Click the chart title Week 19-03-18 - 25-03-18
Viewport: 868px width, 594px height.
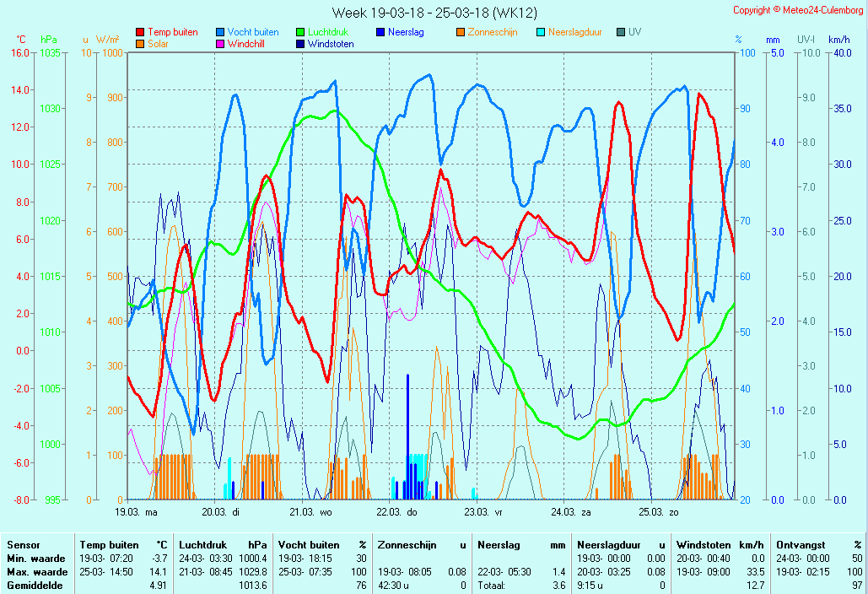click(434, 13)
